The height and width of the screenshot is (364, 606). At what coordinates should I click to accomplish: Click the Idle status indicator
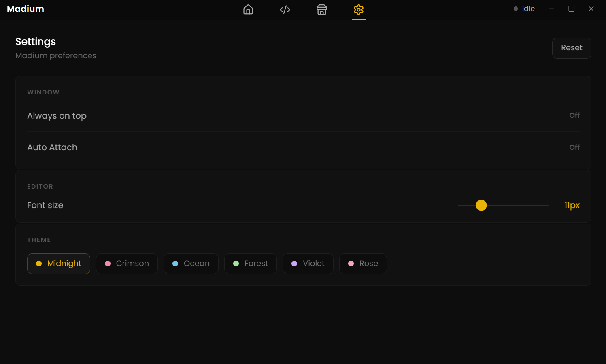(x=524, y=9)
